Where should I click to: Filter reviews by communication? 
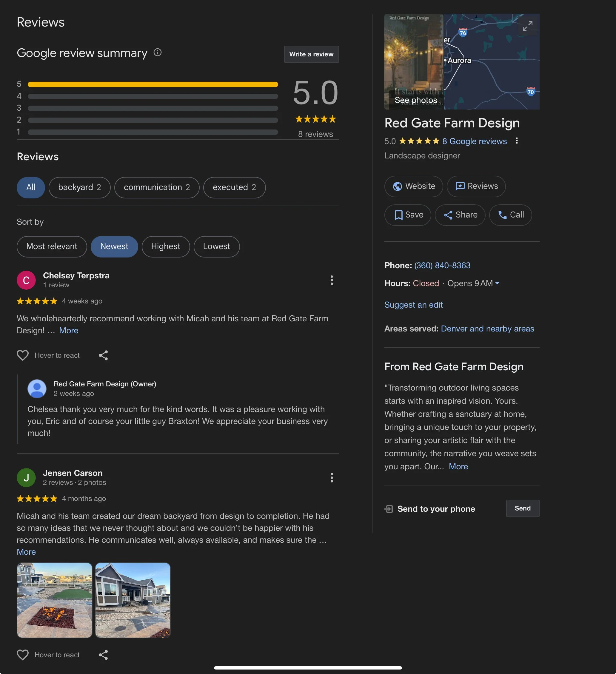point(157,187)
